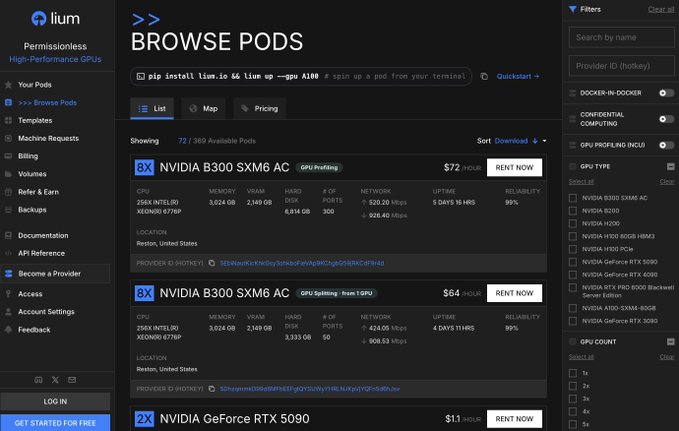Viewport: 679px width, 431px height.
Task: Click the LOG IN button
Action: tap(55, 402)
